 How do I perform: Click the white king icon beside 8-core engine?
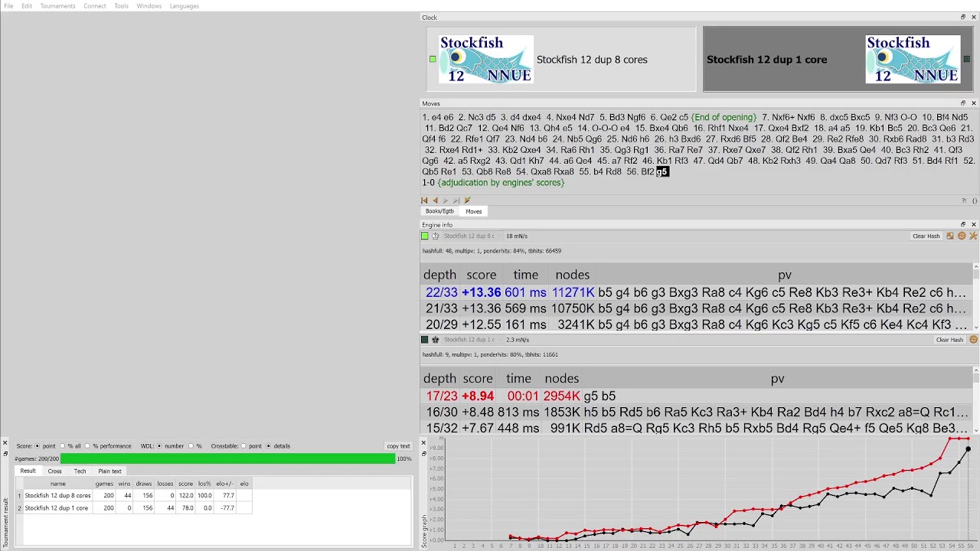coord(436,236)
